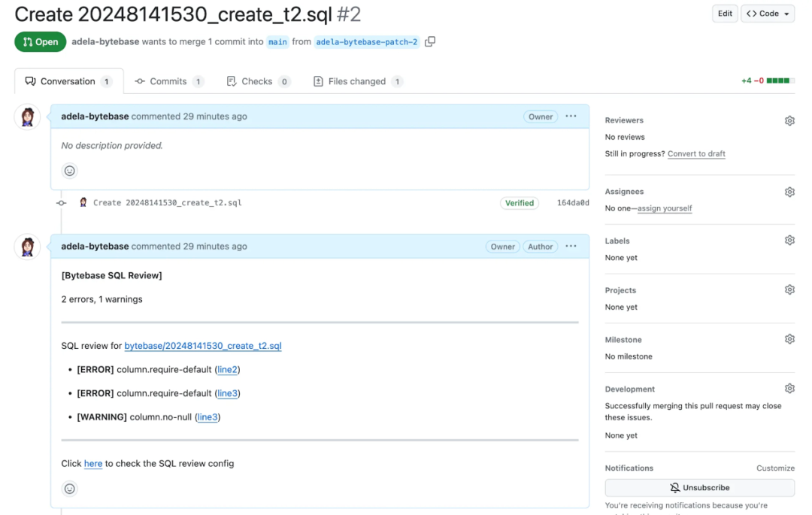Open options menu on first comment
This screenshot has width=812, height=515.
tap(571, 117)
